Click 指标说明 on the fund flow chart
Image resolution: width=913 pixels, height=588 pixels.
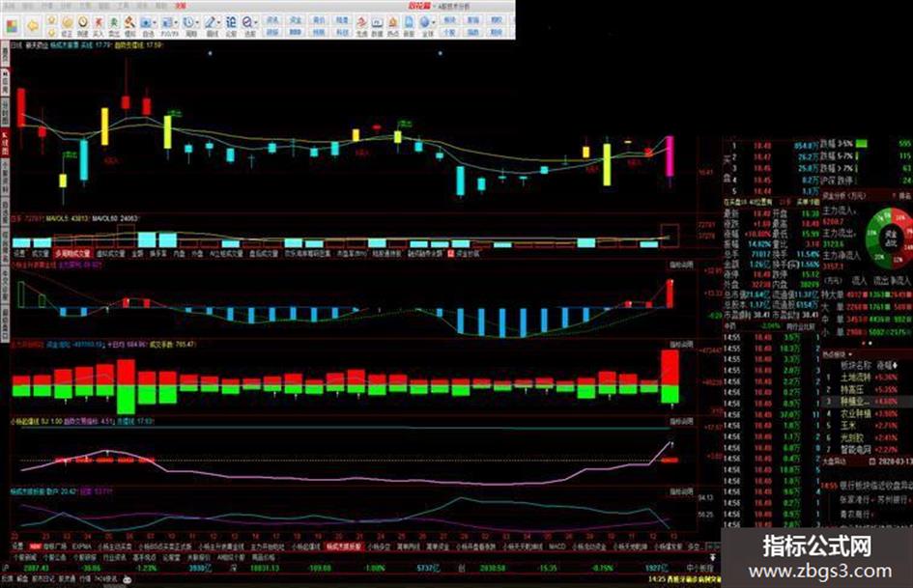point(681,344)
